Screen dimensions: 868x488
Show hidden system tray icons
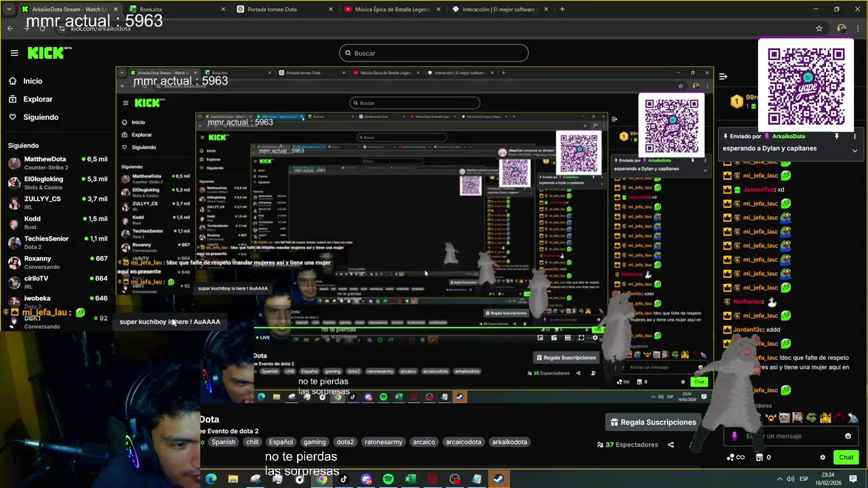[x=779, y=479]
